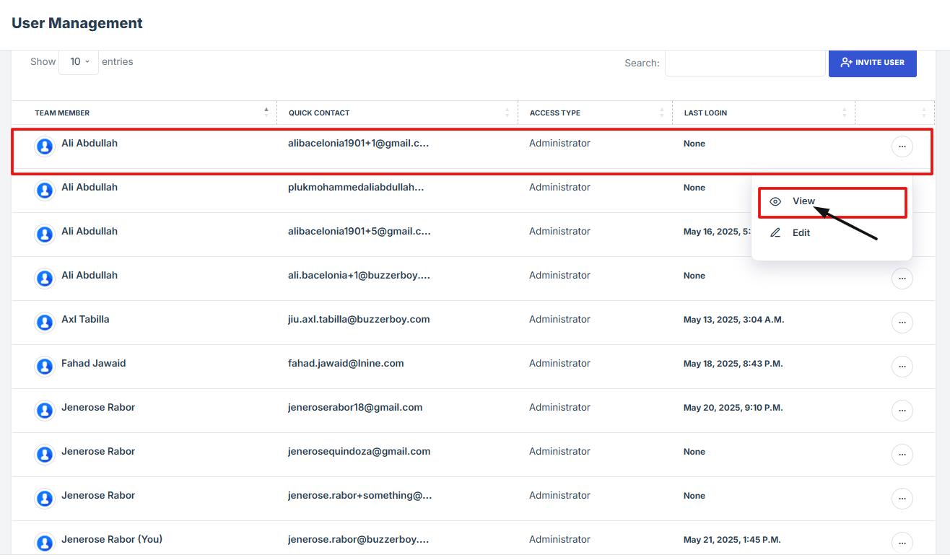Click the View eye icon in popup menu

pyautogui.click(x=775, y=202)
